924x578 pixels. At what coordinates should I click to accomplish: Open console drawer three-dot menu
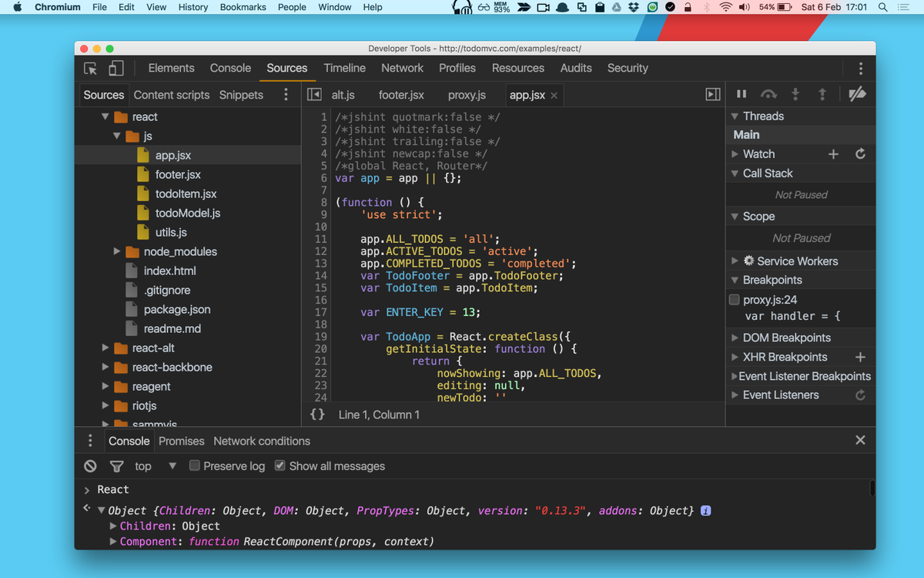[90, 441]
